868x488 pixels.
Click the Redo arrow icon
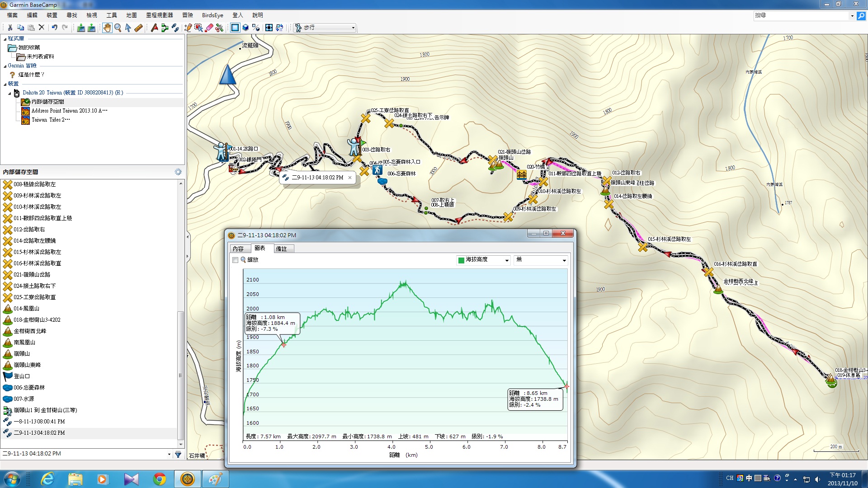[65, 28]
